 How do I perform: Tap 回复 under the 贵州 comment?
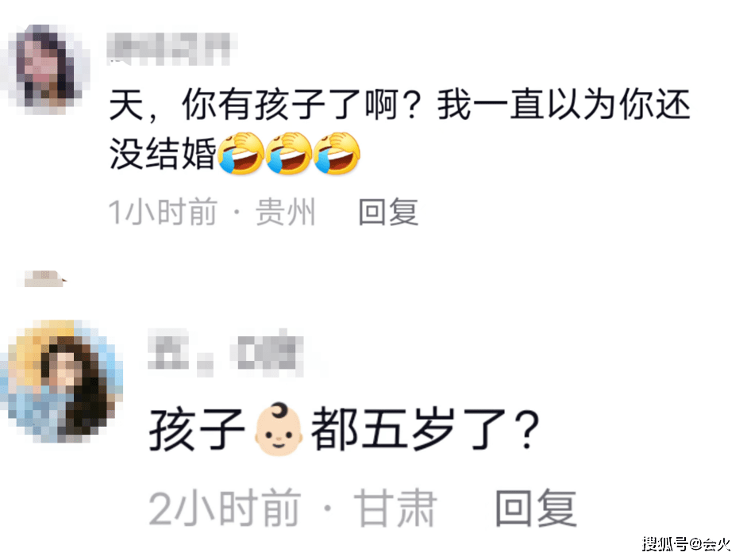coord(388,212)
